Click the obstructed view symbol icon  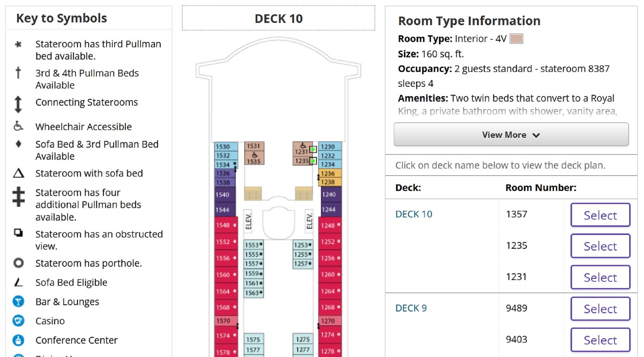(x=18, y=233)
